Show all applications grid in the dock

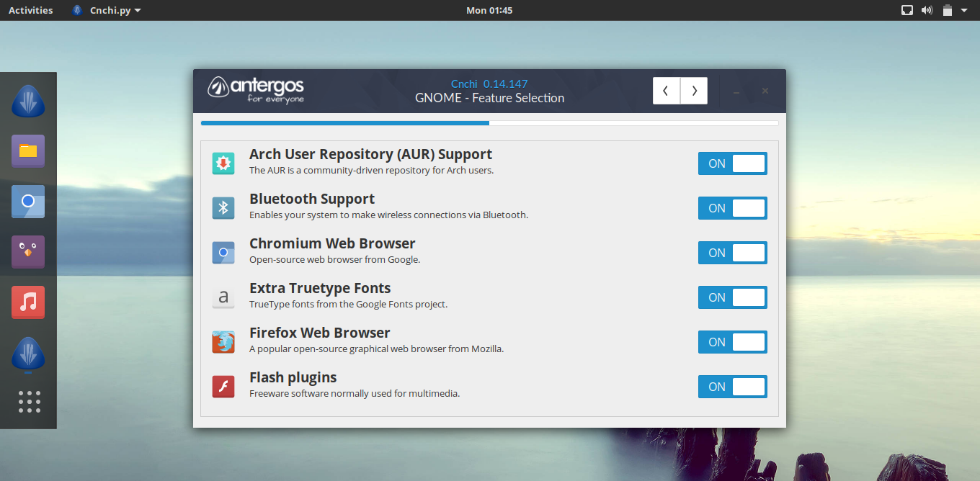tap(29, 402)
